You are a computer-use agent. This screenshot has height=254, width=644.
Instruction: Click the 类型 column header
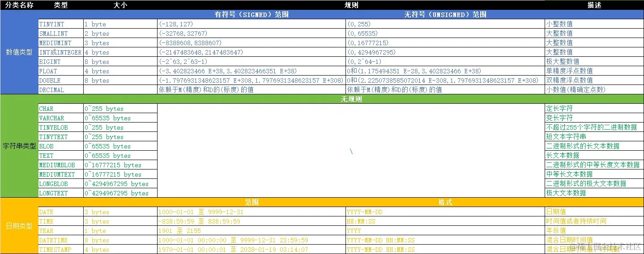click(x=61, y=5)
